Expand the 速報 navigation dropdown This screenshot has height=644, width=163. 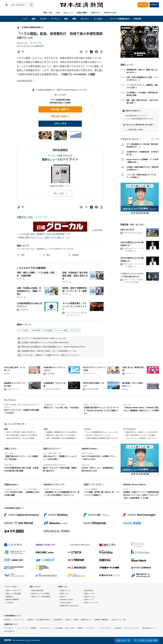(x=34, y=19)
